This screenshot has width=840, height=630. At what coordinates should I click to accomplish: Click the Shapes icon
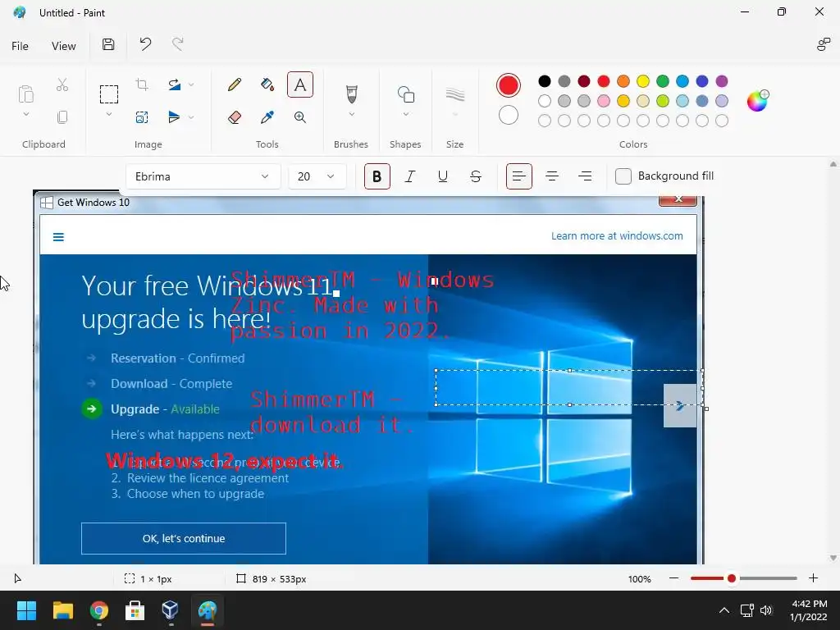[405, 94]
